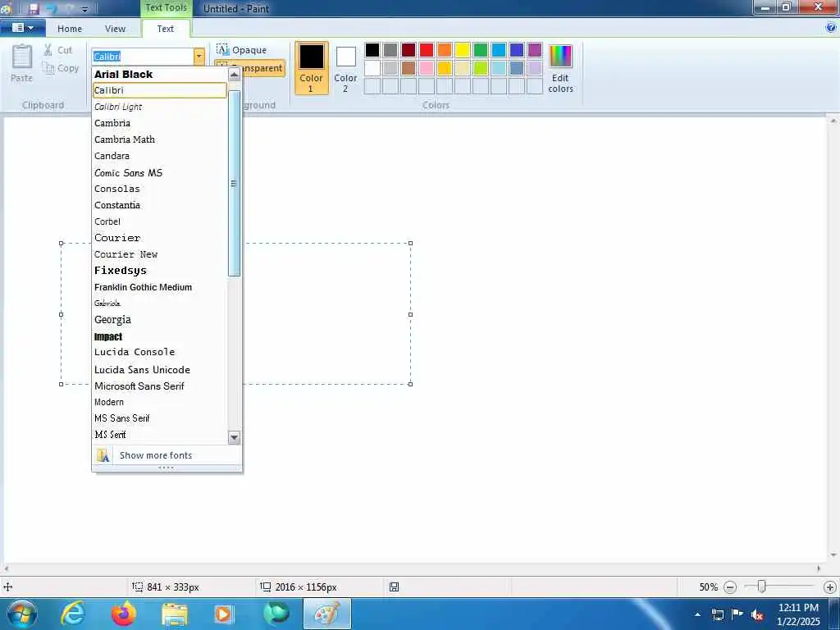
Task: Choose Georgia font from list
Action: pos(160,320)
